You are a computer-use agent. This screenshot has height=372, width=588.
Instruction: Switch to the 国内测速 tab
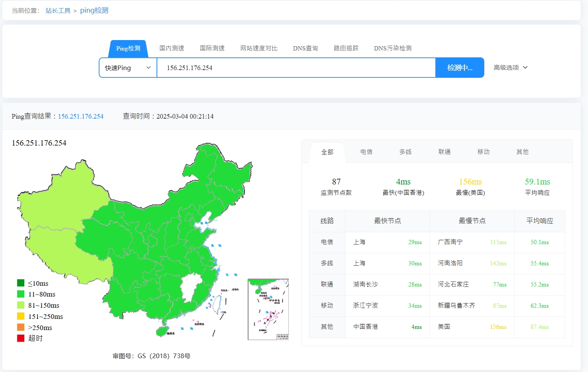tap(172, 48)
